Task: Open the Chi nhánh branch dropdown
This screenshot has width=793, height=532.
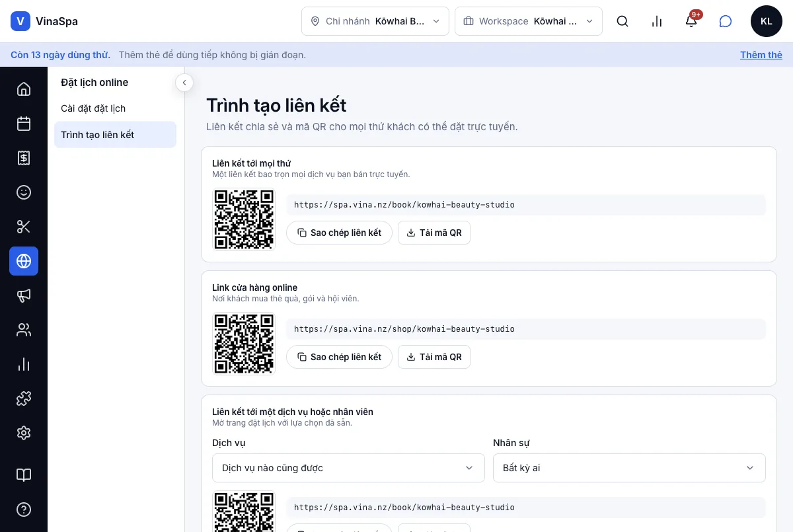Action: point(375,21)
